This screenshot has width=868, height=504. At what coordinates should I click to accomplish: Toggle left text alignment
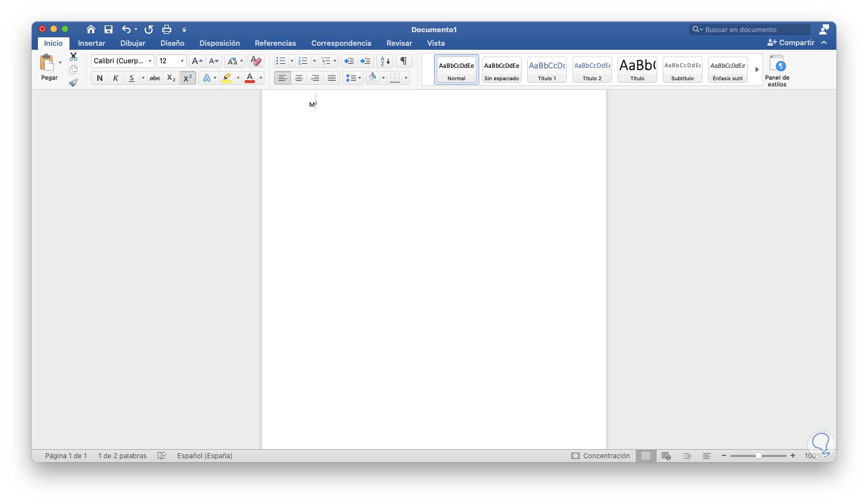pyautogui.click(x=283, y=78)
